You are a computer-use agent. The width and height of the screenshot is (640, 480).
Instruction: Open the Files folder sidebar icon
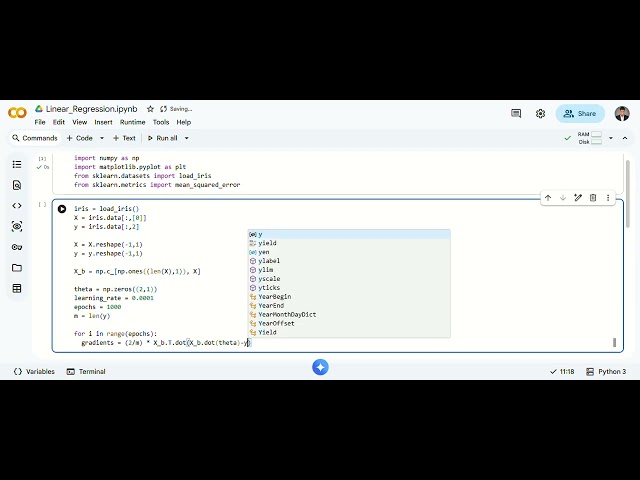pyautogui.click(x=17, y=268)
